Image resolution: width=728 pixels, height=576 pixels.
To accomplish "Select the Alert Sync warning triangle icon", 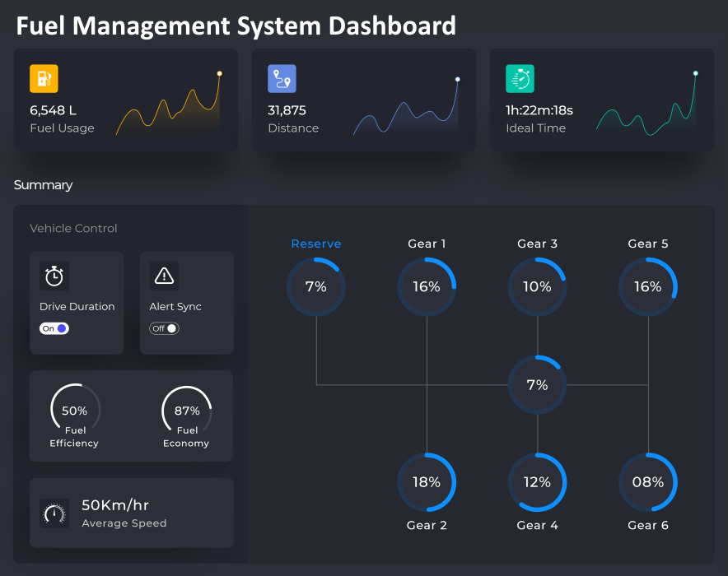I will click(x=164, y=276).
